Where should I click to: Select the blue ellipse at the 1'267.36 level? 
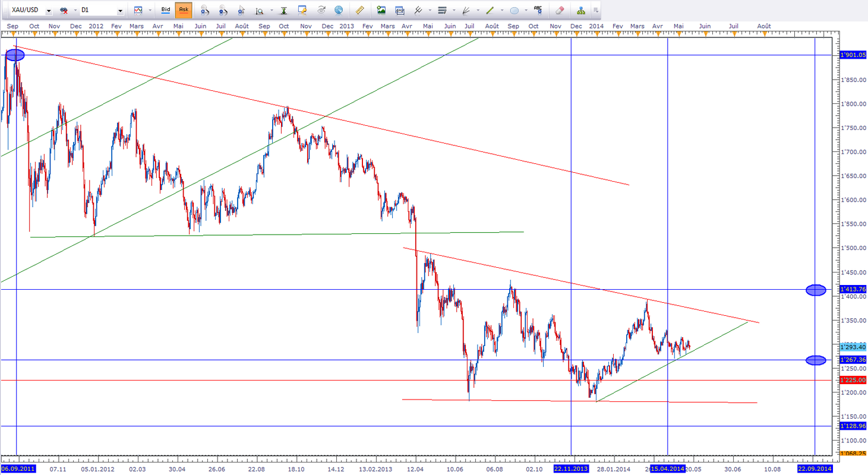[x=816, y=360]
